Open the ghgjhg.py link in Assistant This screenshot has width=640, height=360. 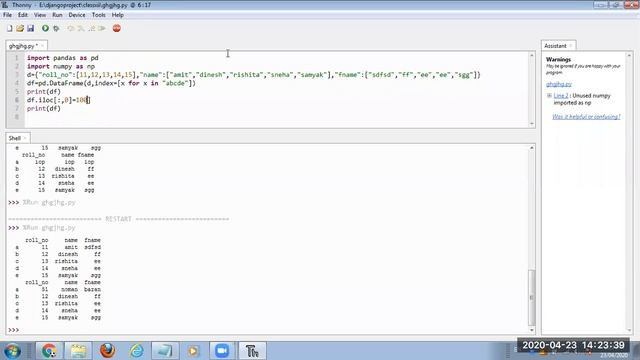click(x=559, y=84)
